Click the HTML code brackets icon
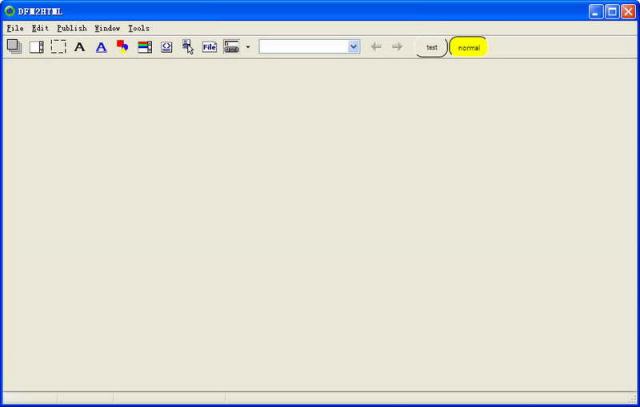The image size is (640, 407). (x=166, y=47)
